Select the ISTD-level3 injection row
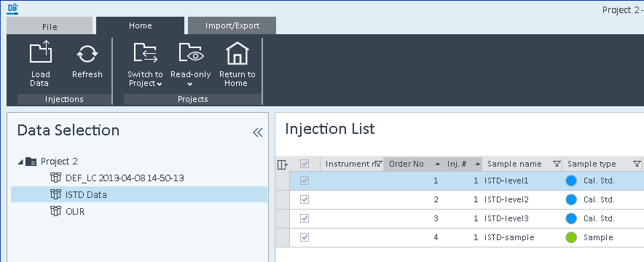 pyautogui.click(x=459, y=218)
